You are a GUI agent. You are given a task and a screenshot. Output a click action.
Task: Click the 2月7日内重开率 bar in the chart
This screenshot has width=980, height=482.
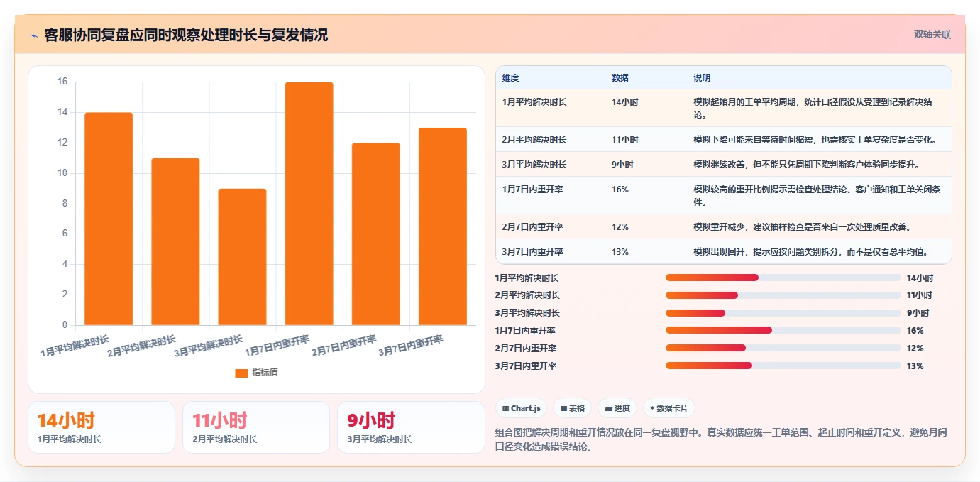[376, 234]
